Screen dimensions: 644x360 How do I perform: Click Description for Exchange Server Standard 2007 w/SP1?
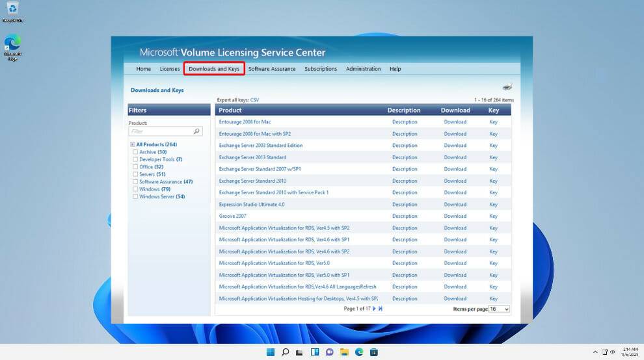coord(405,169)
